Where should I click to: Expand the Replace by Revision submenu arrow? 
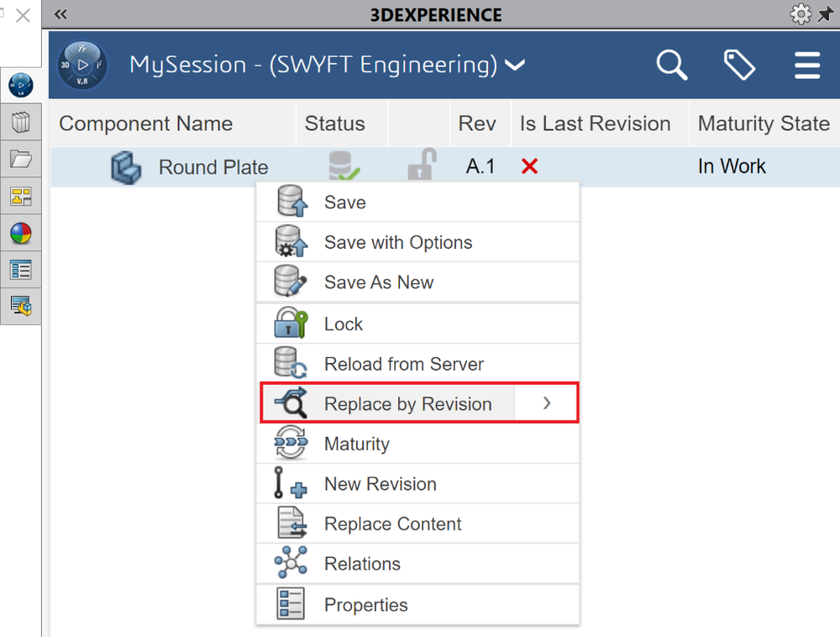tap(547, 403)
